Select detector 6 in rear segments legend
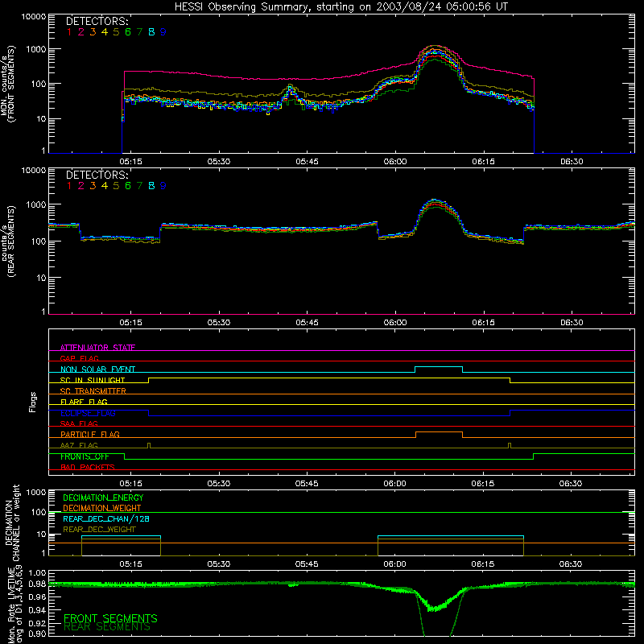This screenshot has width=644, height=644. pos(128,186)
